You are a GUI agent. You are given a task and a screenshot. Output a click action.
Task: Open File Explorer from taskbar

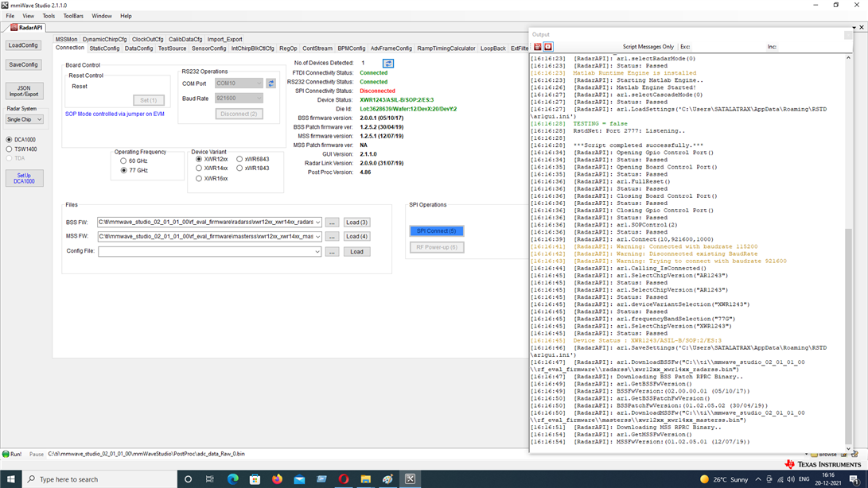366,479
